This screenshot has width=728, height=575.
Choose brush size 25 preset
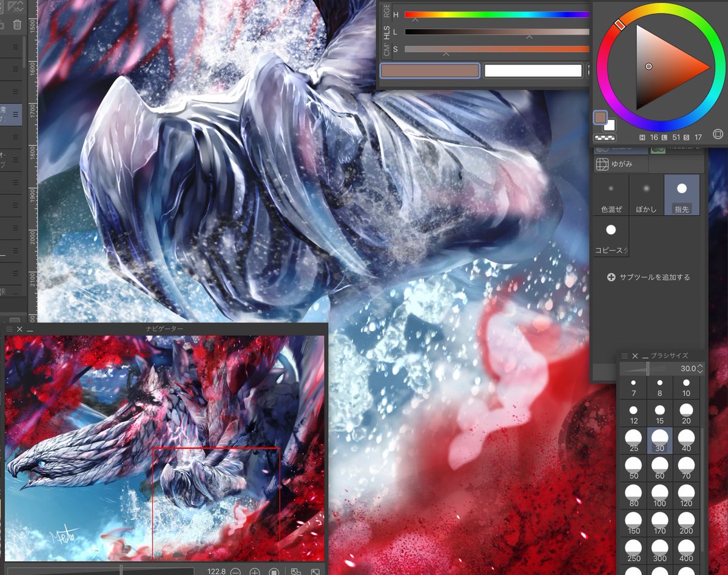633,442
